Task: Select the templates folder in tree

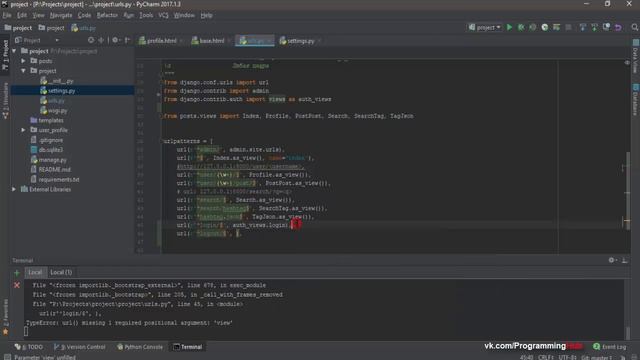Action: point(47,120)
